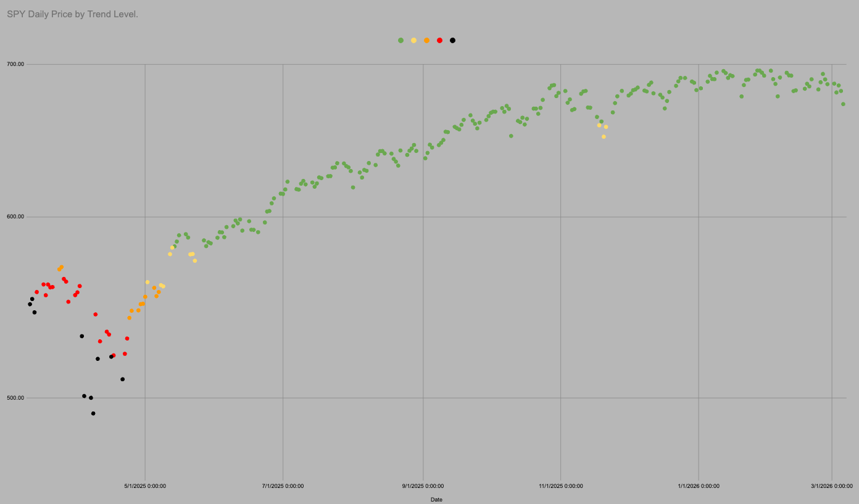Select the last green data point at far right
The image size is (859, 504).
843,104
